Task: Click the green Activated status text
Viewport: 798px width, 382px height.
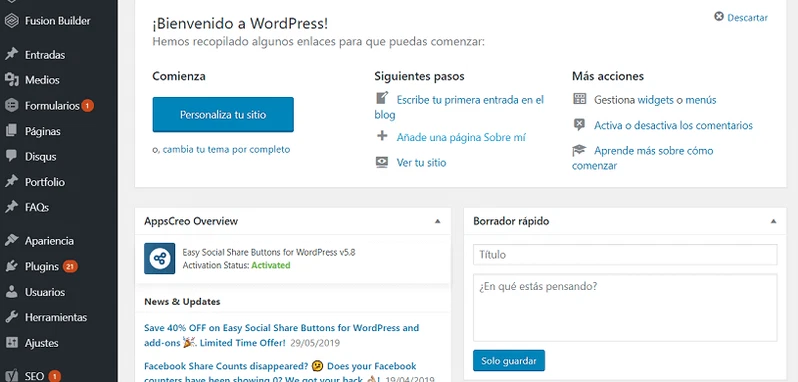Action: tap(271, 265)
